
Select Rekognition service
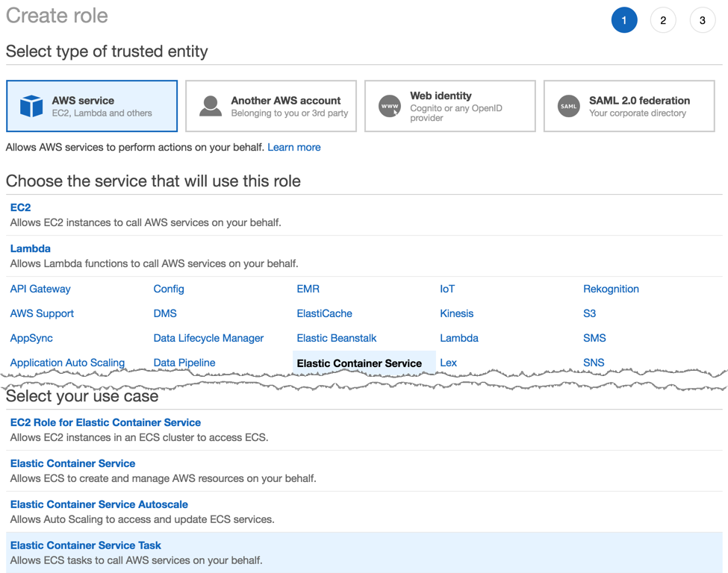pyautogui.click(x=611, y=289)
